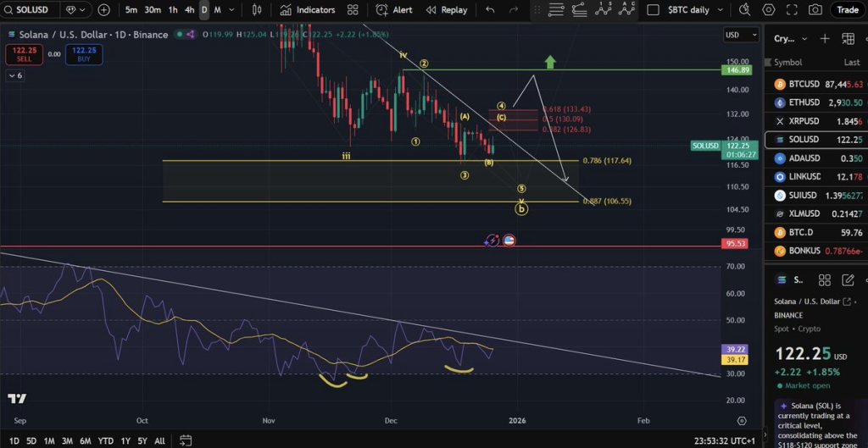
Task: Toggle fullscreen mode icon
Action: tap(793, 10)
